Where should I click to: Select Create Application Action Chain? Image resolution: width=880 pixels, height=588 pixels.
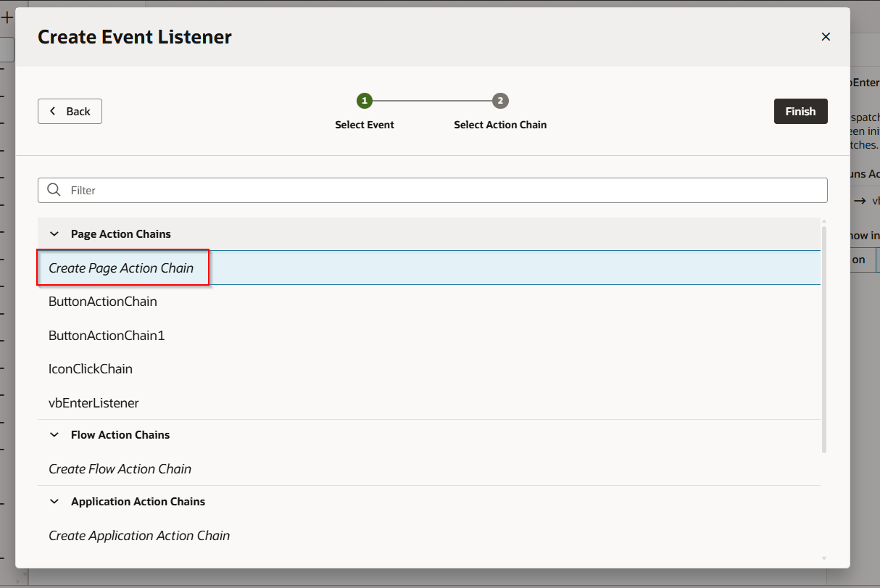pos(139,536)
